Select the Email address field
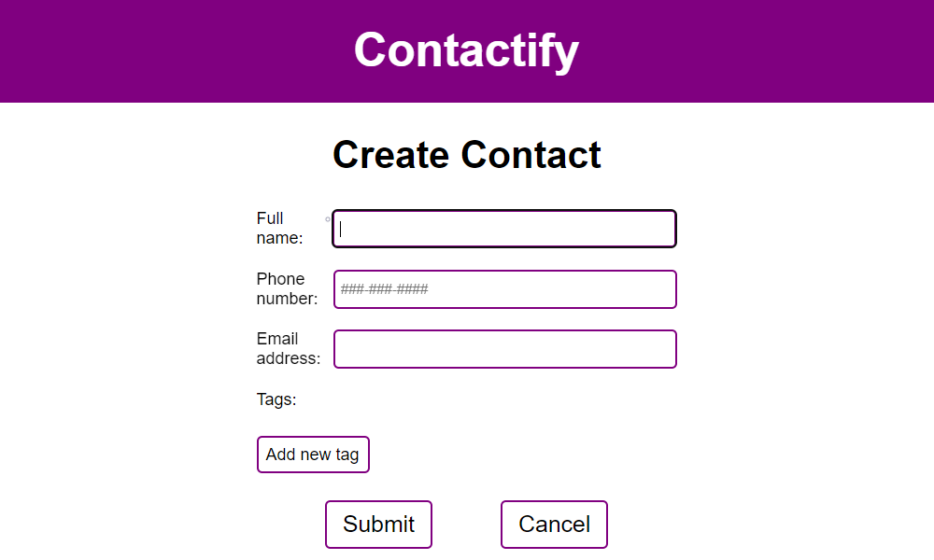Image resolution: width=934 pixels, height=560 pixels. (505, 349)
